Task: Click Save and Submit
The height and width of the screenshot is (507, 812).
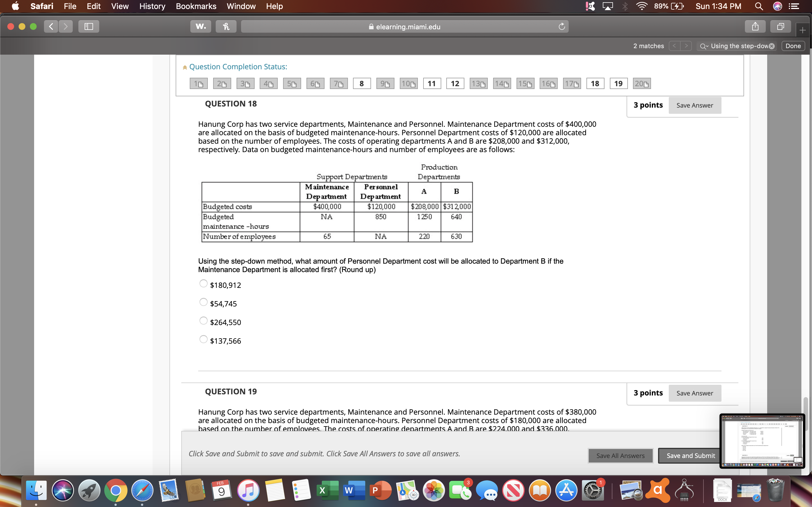Action: (x=690, y=456)
